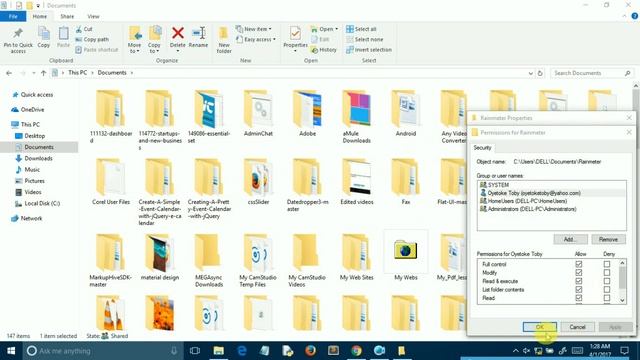Check Allow for Full control
Viewport: 640px width, 360px height.
pyautogui.click(x=579, y=264)
